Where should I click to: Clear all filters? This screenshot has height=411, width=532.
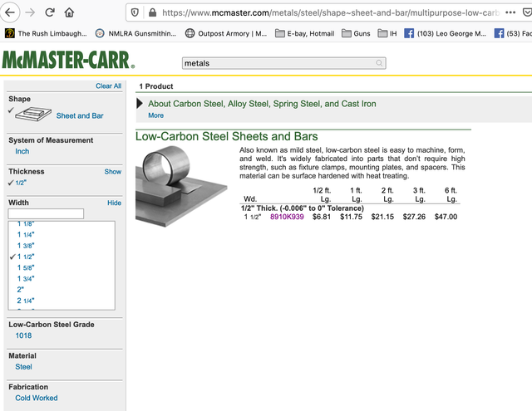point(108,86)
